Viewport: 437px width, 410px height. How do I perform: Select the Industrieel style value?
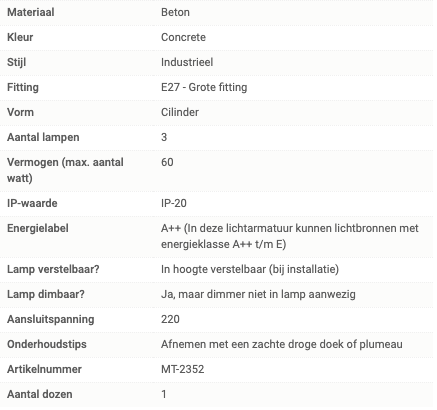pos(187,62)
